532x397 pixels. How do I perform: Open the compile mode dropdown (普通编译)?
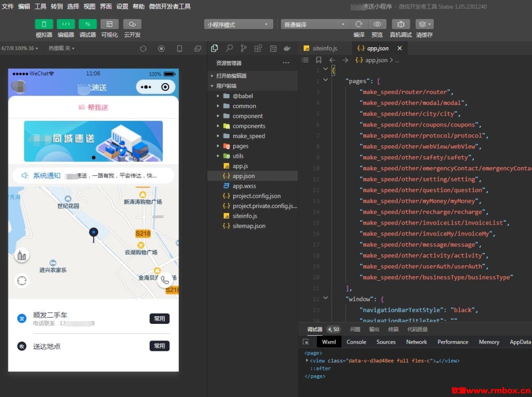314,24
